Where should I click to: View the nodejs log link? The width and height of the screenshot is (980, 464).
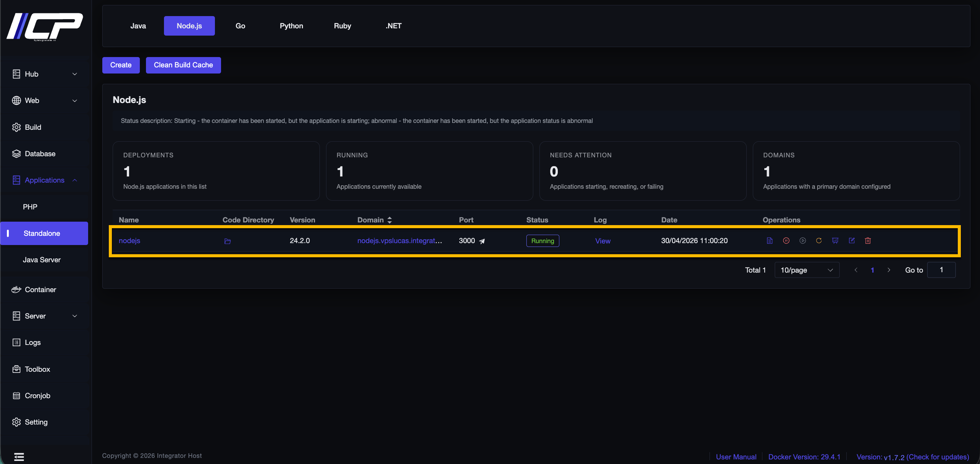603,241
